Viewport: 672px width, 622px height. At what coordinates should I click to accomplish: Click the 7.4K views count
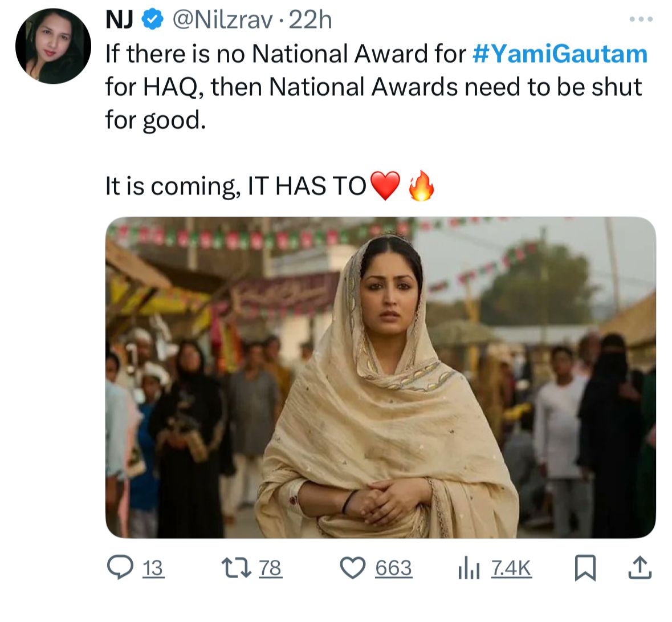511,568
